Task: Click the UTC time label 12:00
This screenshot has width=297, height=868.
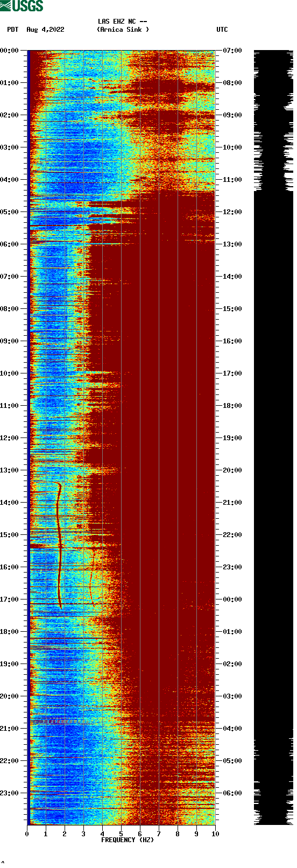Action: [232, 211]
